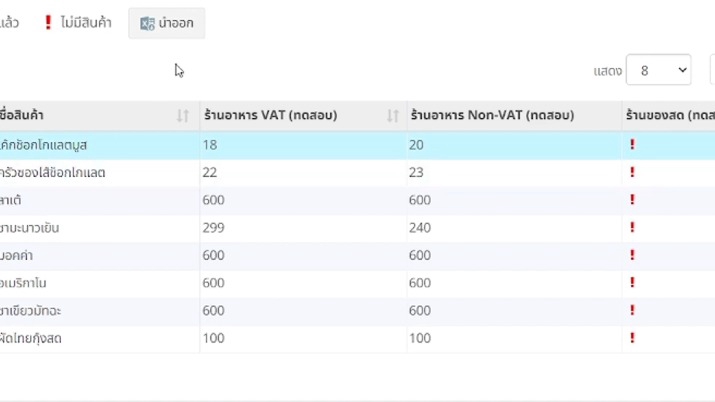
Task: Select the ร้านอาหาร Non-VAT (ทดสอบ) column header
Action: click(x=492, y=116)
